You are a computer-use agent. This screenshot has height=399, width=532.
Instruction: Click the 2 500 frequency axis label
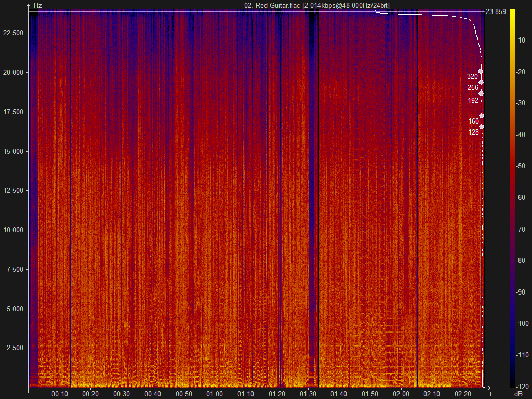pos(15,348)
